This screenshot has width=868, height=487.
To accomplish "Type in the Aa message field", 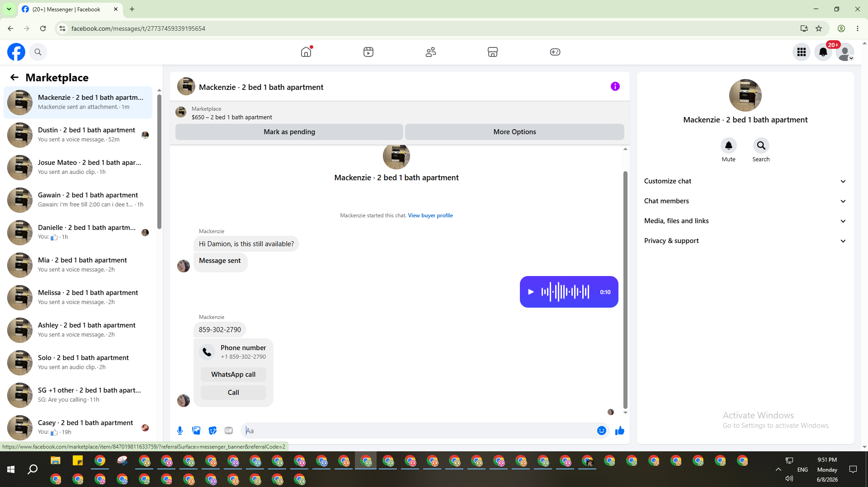I will coord(419,431).
